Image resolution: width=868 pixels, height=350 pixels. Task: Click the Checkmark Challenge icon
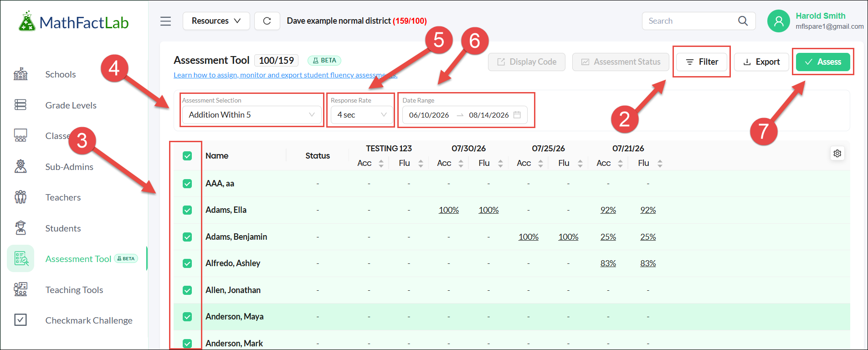(x=21, y=320)
